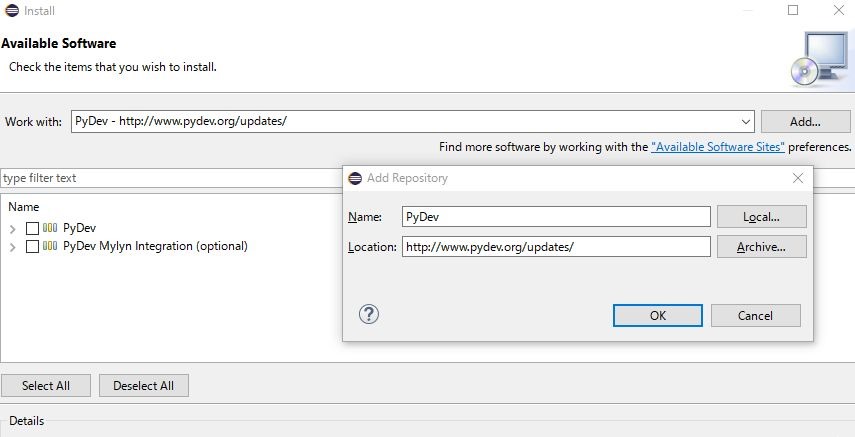This screenshot has height=437, width=855.
Task: Click the PyDev Mylyn Integration category icon
Action: coord(50,246)
